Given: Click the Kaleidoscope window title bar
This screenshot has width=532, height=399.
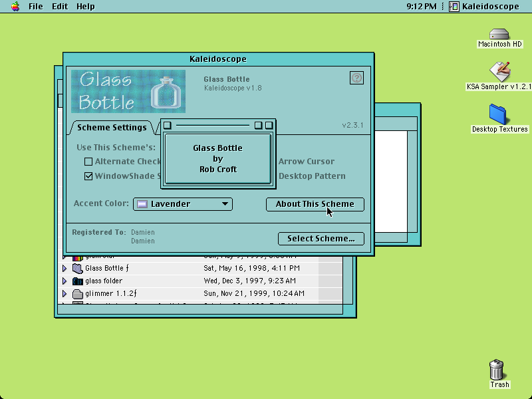Looking at the screenshot, I should (218, 59).
